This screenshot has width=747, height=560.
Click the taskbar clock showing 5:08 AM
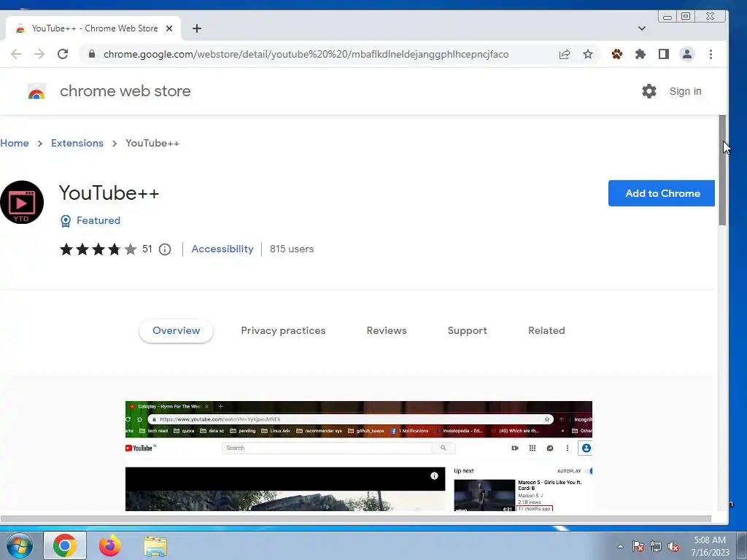pos(710,546)
